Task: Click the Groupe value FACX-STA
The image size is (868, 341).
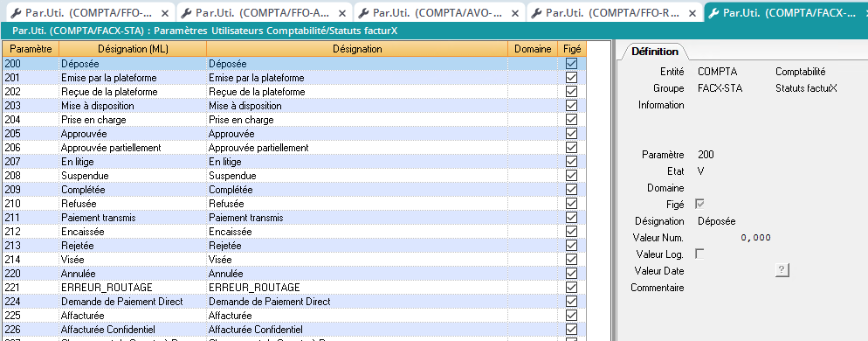Action: point(720,88)
